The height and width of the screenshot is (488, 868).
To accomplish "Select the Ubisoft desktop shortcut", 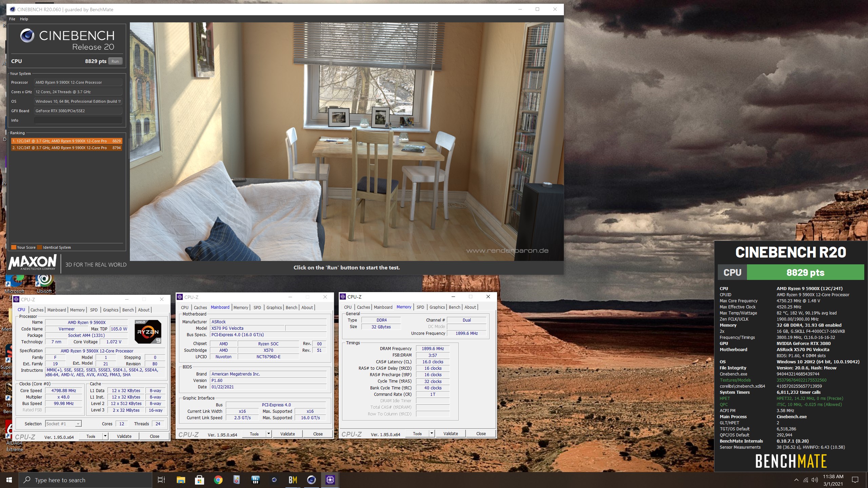I will tap(44, 284).
